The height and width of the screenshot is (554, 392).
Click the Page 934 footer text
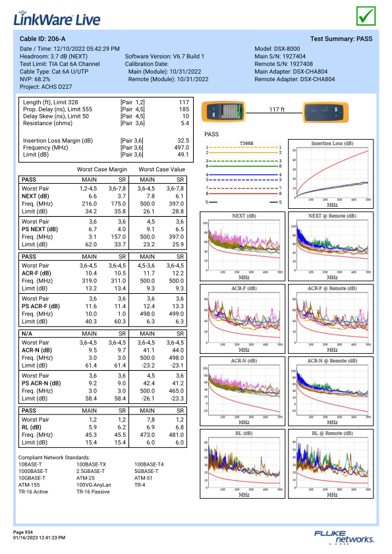[23, 532]
